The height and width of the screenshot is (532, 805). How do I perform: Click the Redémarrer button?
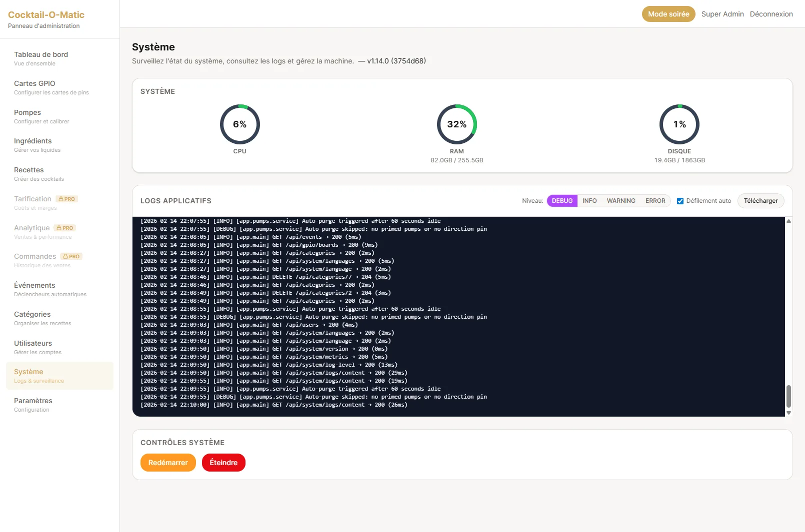point(168,463)
